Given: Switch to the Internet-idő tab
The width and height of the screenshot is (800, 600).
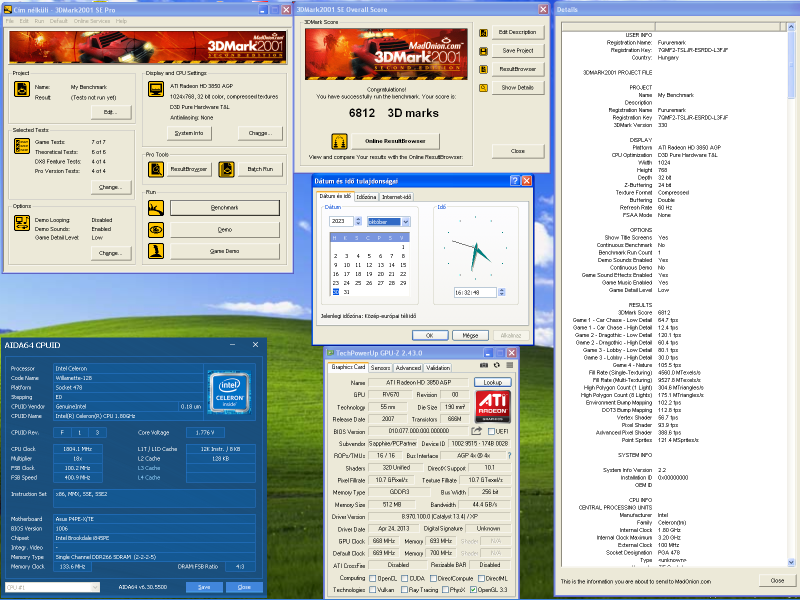Looking at the screenshot, I should [x=396, y=197].
